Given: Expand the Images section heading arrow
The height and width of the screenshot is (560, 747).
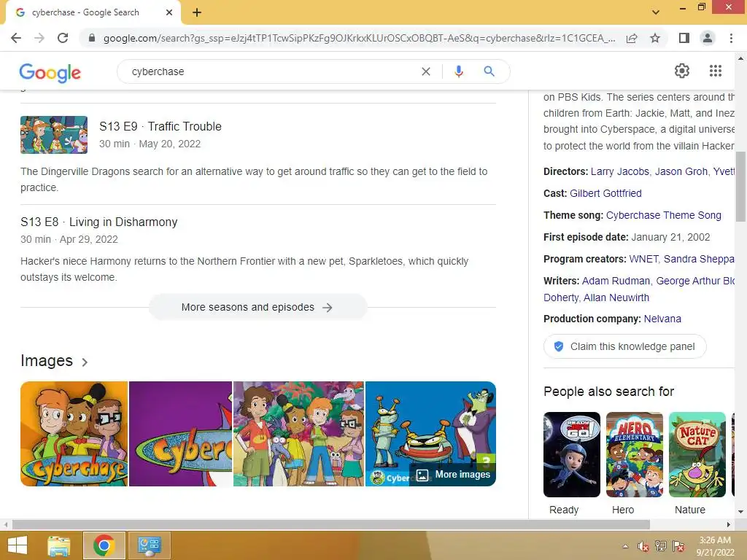Looking at the screenshot, I should (x=85, y=362).
